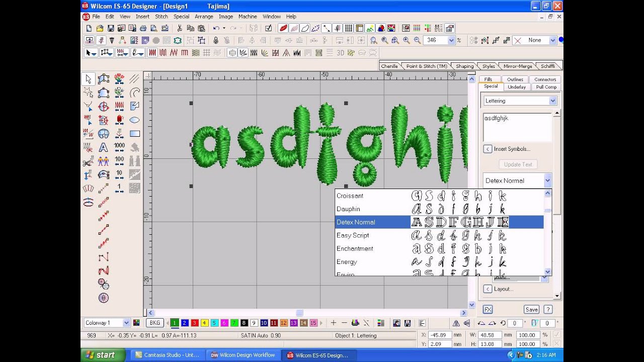644x362 pixels.
Task: Click the font list scrollbar down arrow
Action: (548, 272)
